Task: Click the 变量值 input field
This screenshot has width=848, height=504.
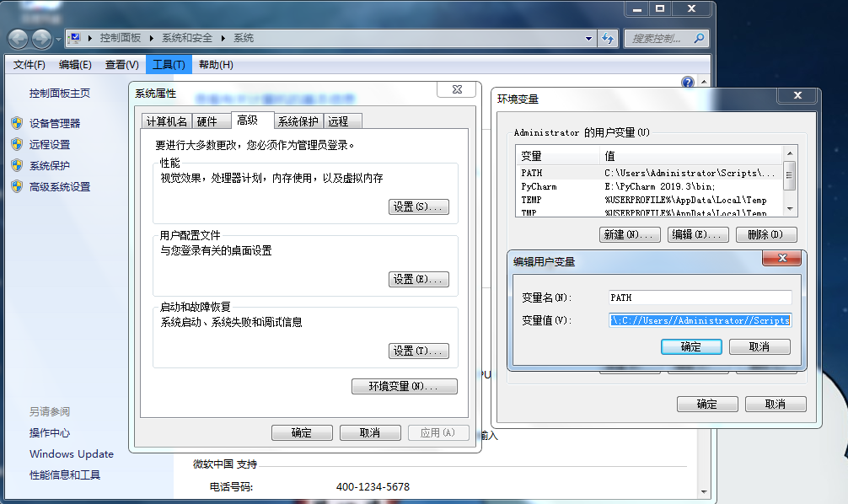Action: 700,320
